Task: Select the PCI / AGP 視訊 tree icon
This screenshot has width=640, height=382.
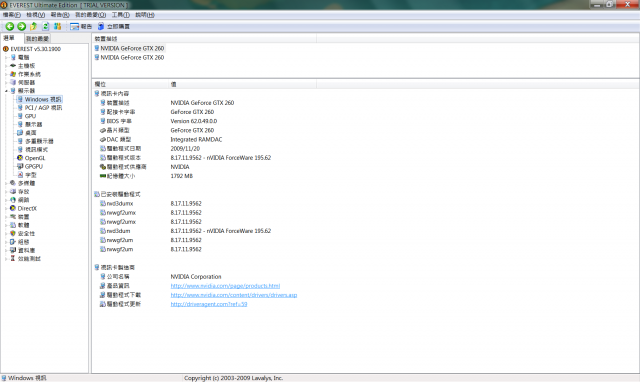Action: pos(20,108)
